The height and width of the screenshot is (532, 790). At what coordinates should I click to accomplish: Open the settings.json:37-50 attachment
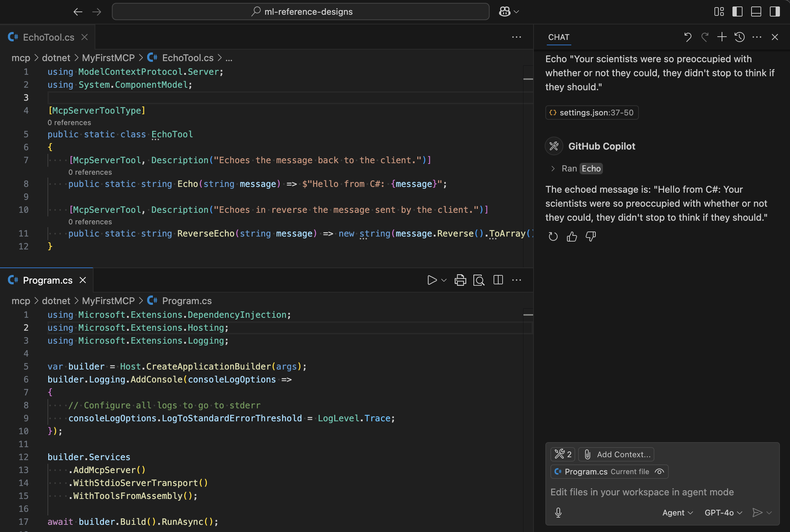coord(592,113)
